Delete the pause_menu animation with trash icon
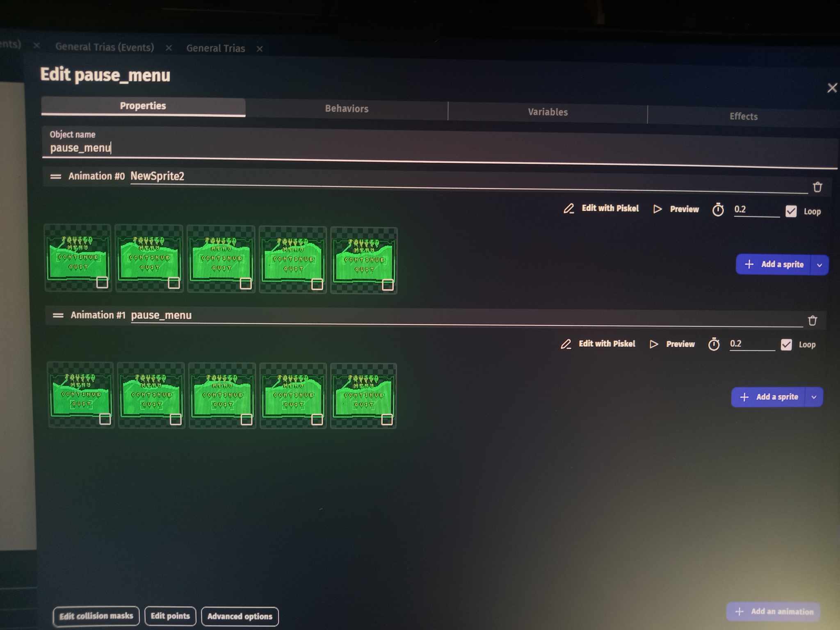840x630 pixels. pos(813,321)
